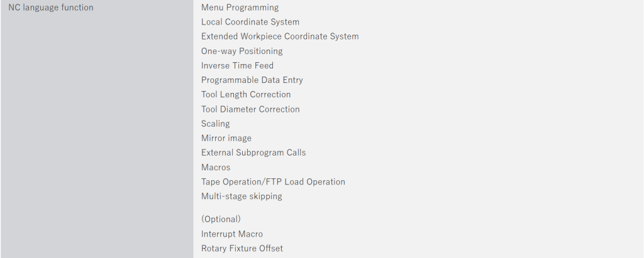Image resolution: width=644 pixels, height=258 pixels.
Task: Select Local Coordinate System entry
Action: coord(250,22)
